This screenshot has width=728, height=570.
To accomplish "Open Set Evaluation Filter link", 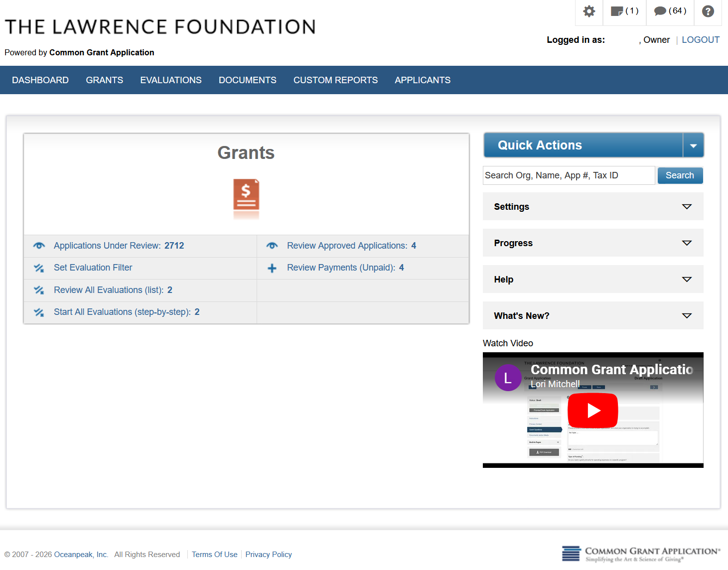I will (x=93, y=268).
